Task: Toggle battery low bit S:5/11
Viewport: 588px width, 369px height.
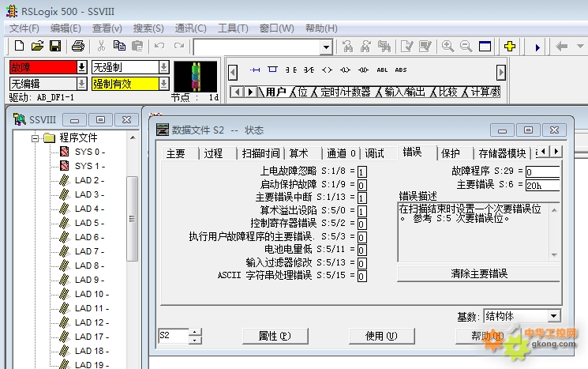Action: [361, 250]
